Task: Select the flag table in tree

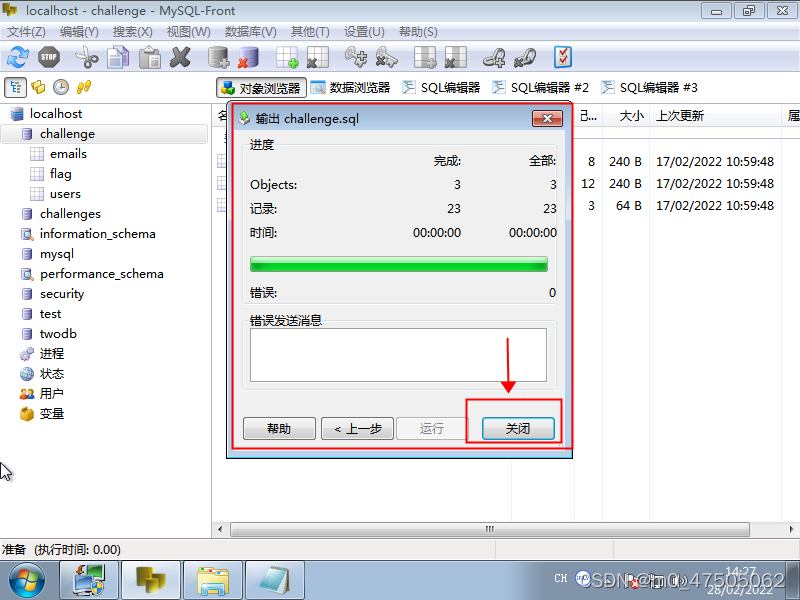Action: point(60,174)
